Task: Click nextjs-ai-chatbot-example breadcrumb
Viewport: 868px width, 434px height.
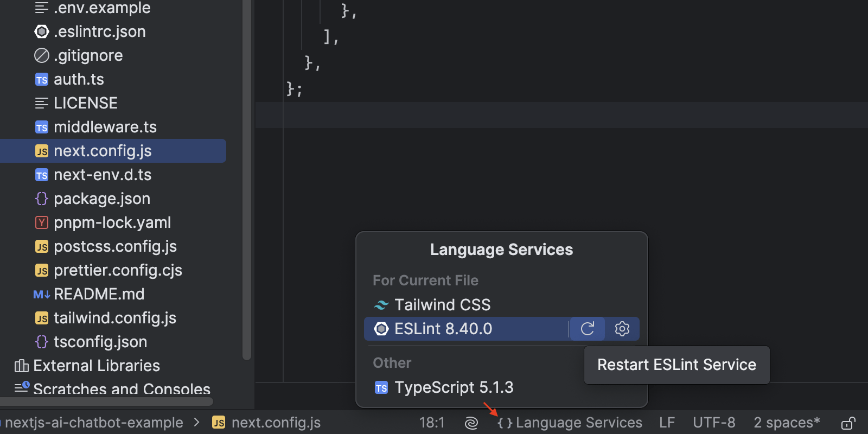Action: [x=94, y=423]
